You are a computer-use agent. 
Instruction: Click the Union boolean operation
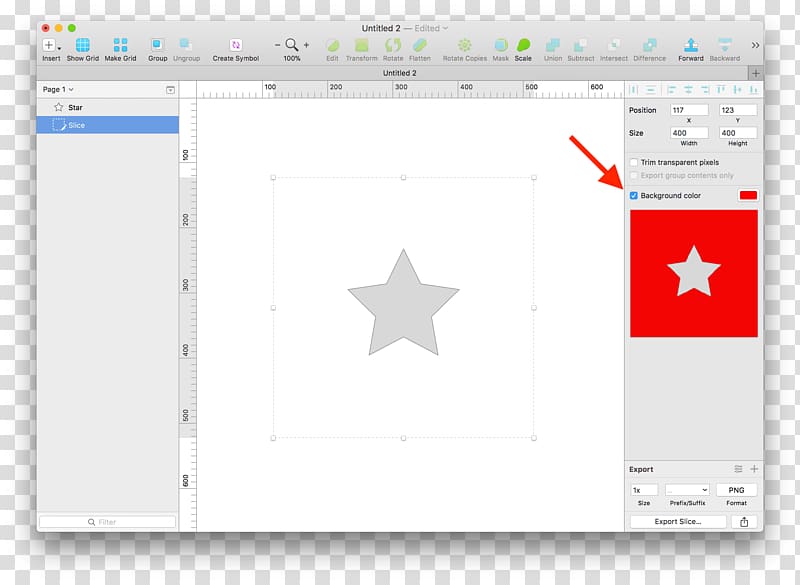click(x=553, y=45)
